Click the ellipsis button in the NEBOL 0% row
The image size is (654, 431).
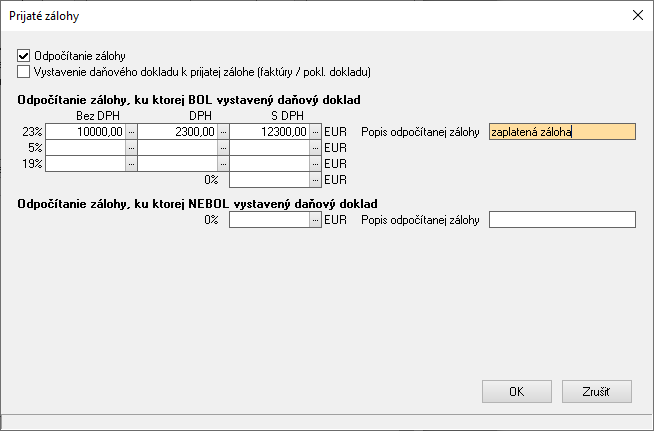[x=315, y=219]
